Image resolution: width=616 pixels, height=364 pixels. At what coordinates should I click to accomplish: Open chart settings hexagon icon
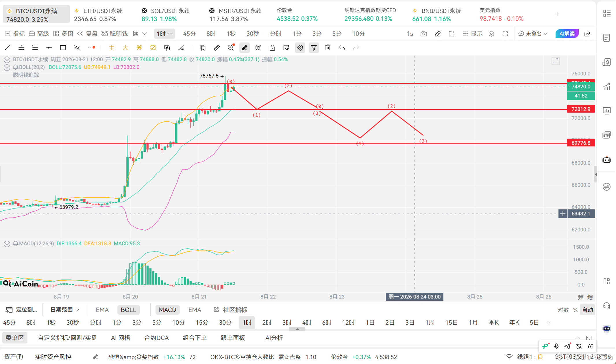point(491,34)
